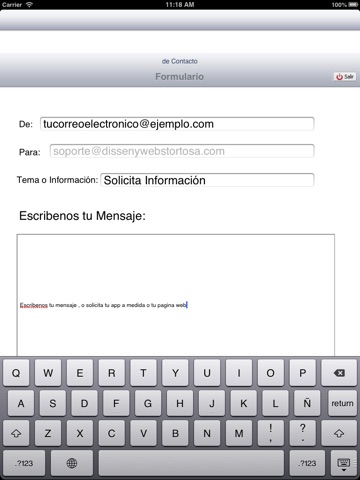This screenshot has height=480, width=360.
Task: Tap the 11:18 AM clock in status bar
Action: pos(180,5)
